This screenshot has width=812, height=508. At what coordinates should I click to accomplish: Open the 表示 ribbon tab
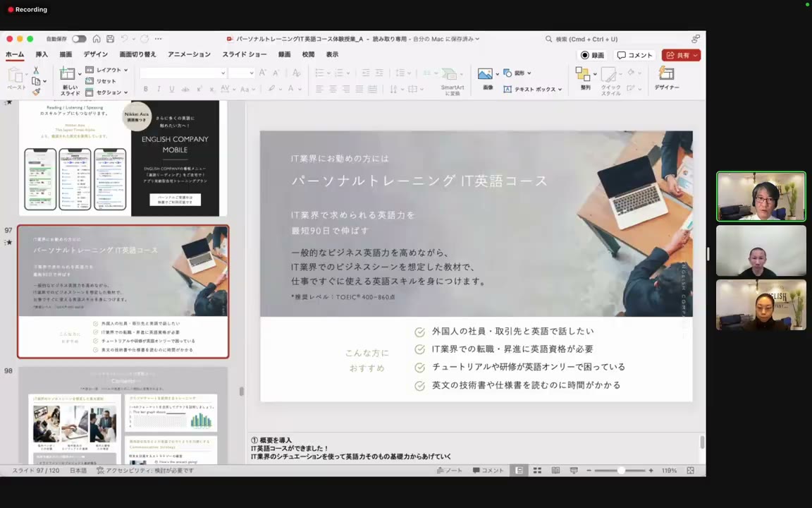332,54
